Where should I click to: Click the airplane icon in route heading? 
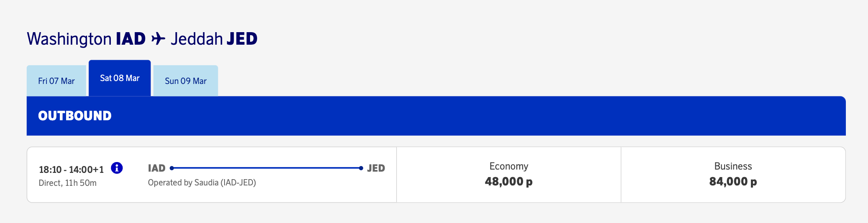click(158, 39)
